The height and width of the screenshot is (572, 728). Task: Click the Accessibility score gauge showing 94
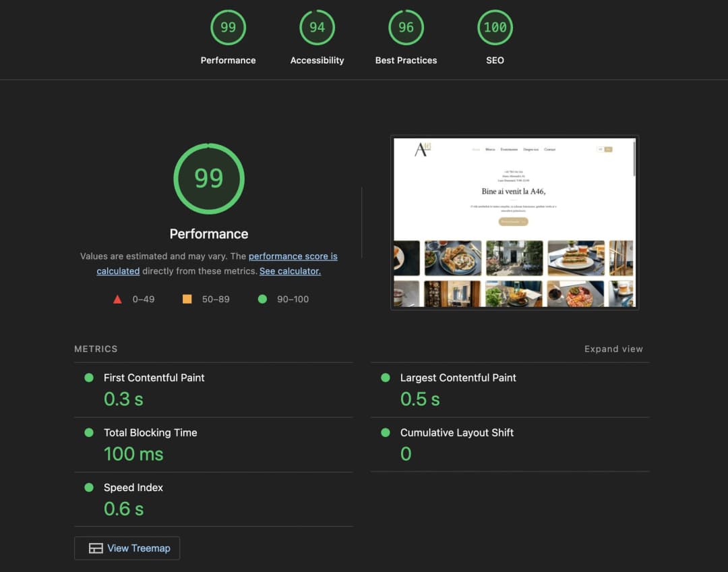point(317,28)
